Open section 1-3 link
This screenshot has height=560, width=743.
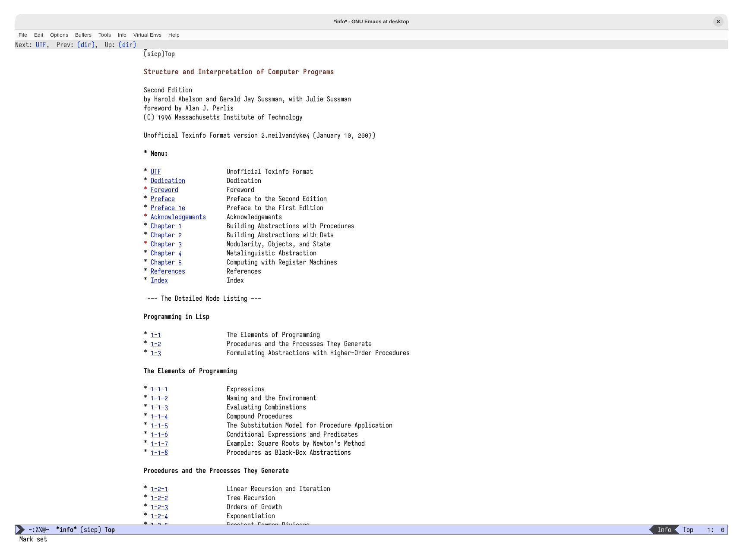[x=156, y=353]
